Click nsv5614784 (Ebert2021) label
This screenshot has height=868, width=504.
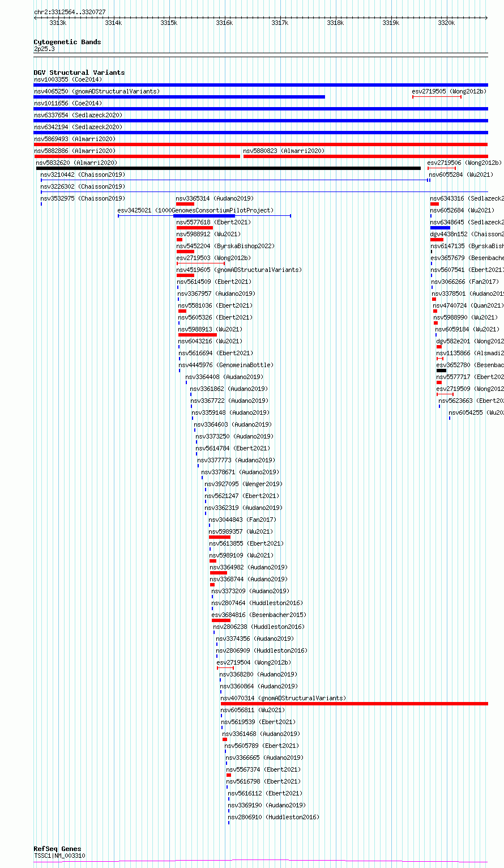(233, 448)
